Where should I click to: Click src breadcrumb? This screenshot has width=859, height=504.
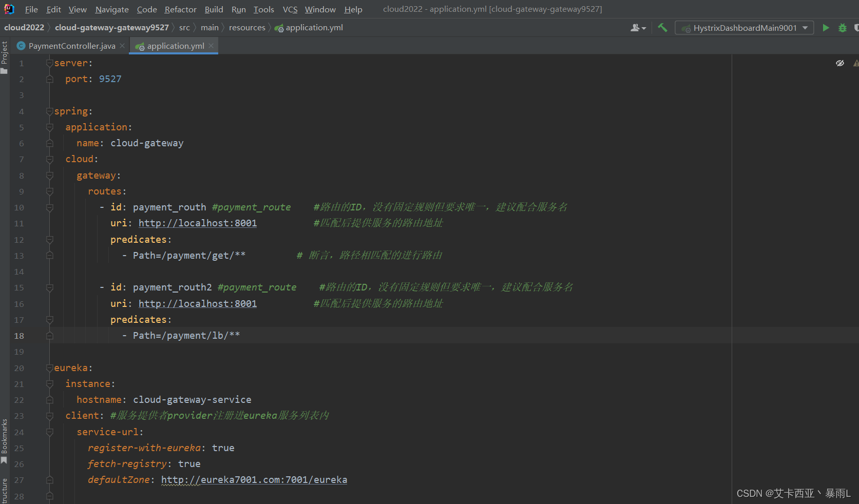(184, 27)
